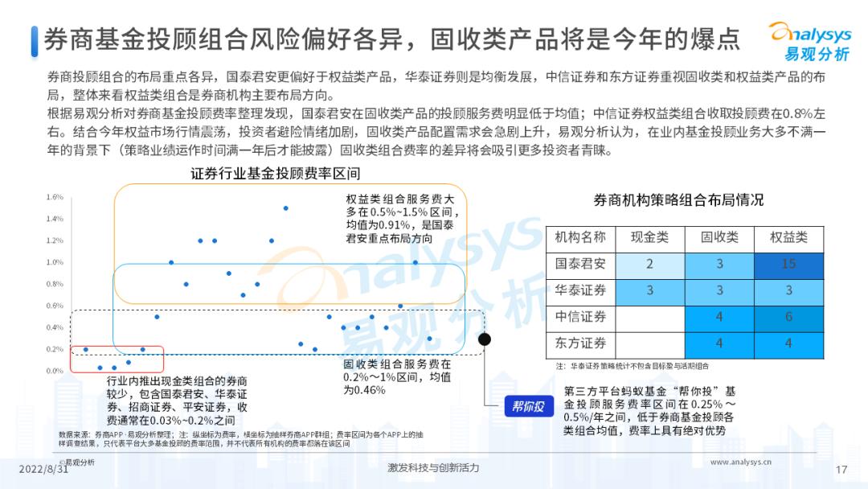Click the blue 帮你投 label

(529, 406)
